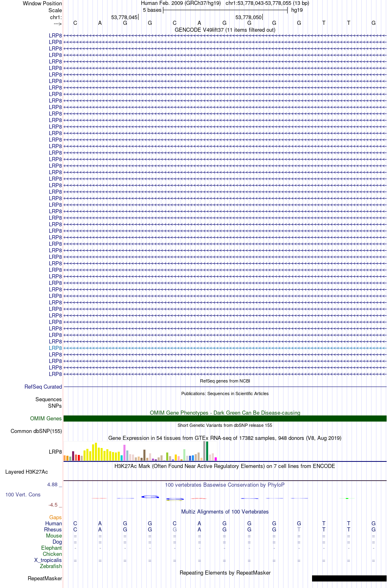Image resolution: width=387 pixels, height=588 pixels.
Task: Click the X_tropicalis alignment row label
Action: coord(48,560)
